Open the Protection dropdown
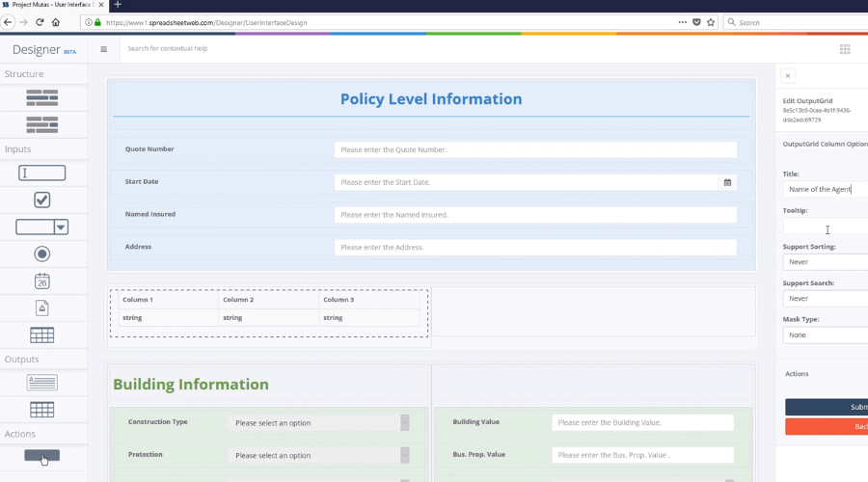The image size is (868, 482). coord(319,455)
